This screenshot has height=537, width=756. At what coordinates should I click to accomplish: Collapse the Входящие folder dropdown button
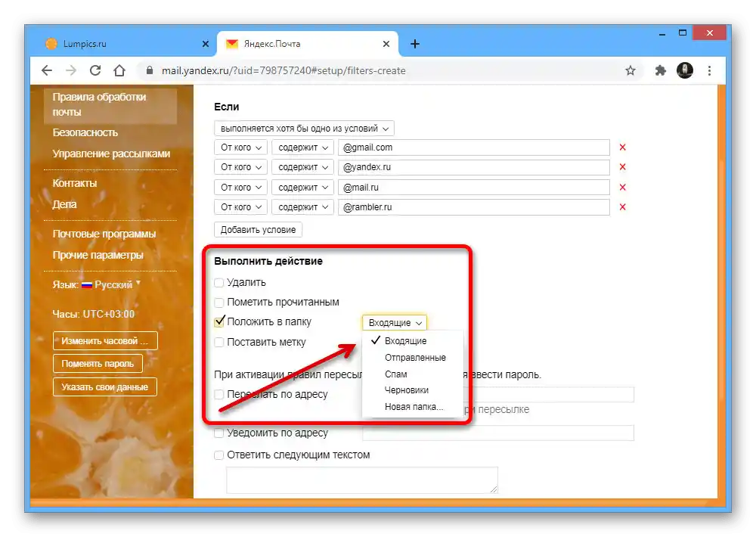[395, 323]
